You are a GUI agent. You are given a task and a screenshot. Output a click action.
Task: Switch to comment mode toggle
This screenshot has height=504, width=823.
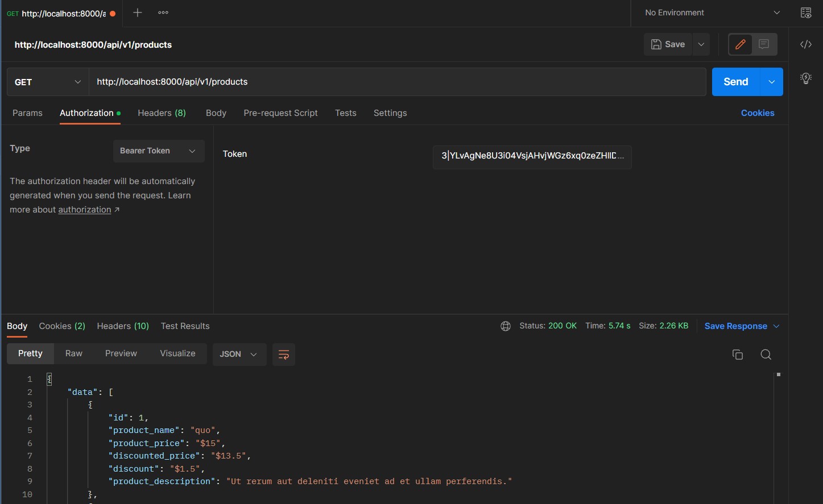pyautogui.click(x=764, y=44)
